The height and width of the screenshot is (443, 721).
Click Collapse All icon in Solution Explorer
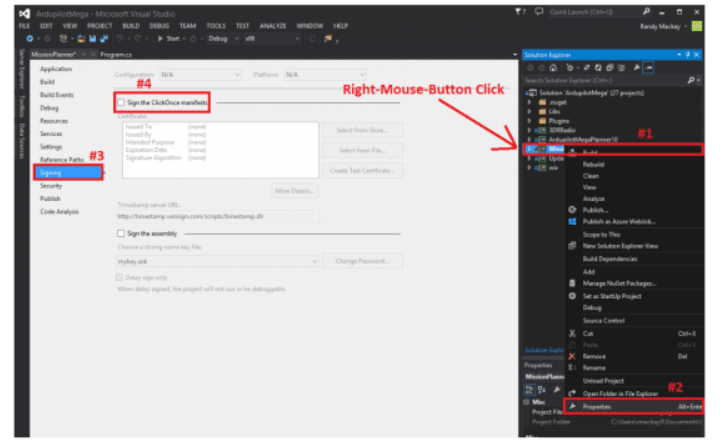(x=610, y=68)
